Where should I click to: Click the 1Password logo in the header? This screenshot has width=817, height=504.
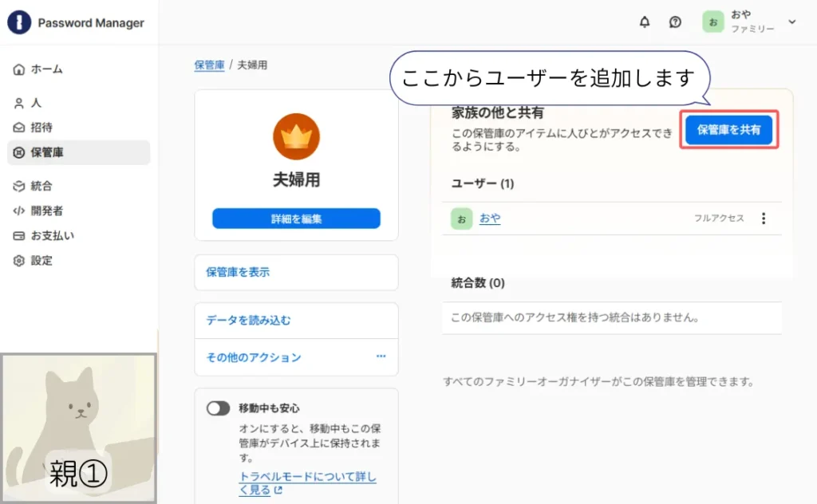(x=18, y=22)
